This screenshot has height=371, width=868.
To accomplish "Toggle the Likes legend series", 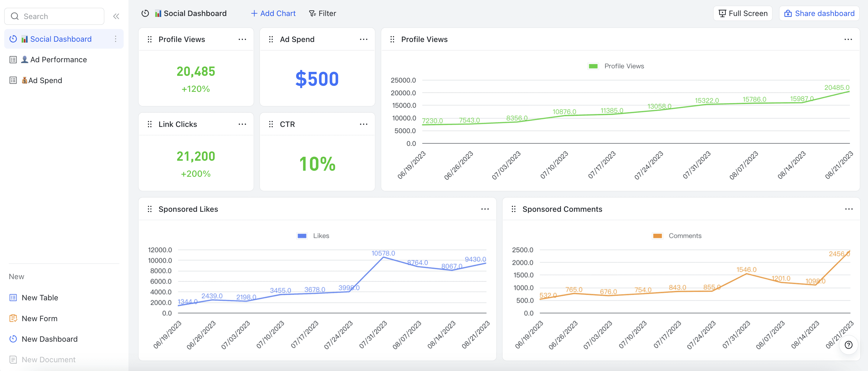I will (321, 236).
